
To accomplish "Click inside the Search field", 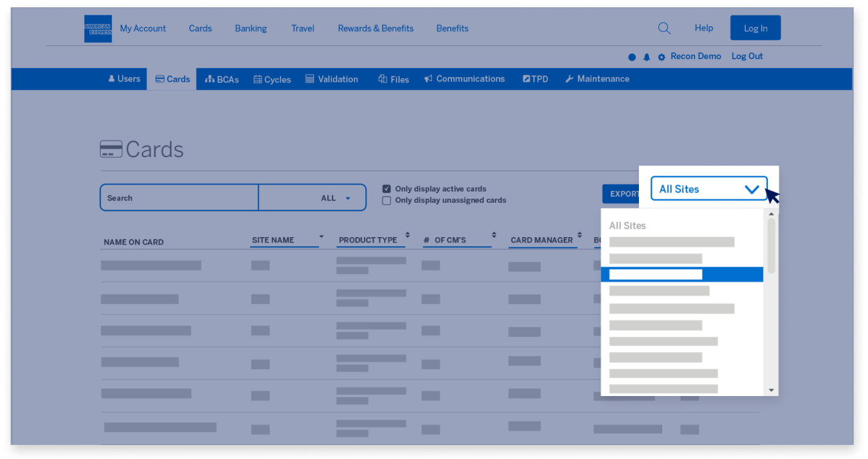I will coord(177,197).
